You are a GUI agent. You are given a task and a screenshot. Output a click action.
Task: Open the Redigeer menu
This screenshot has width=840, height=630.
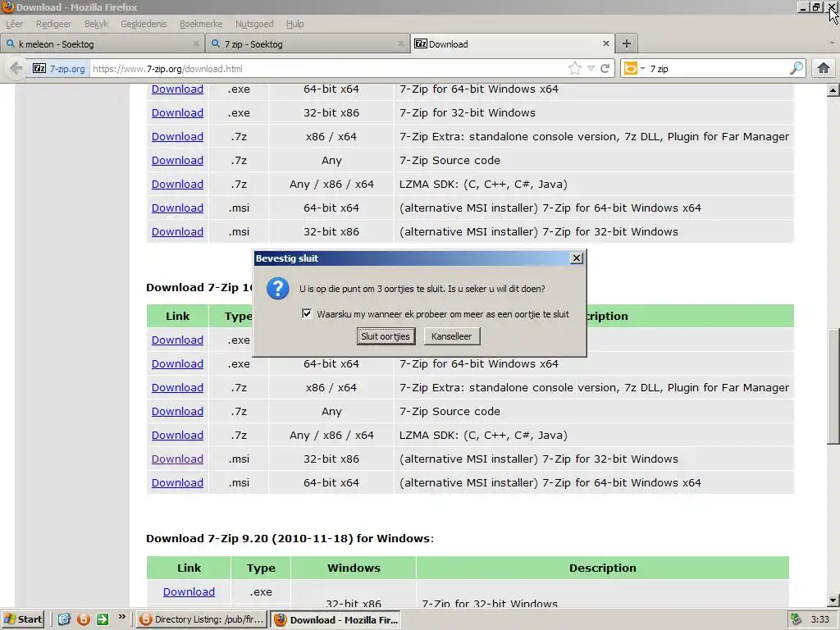(x=53, y=24)
